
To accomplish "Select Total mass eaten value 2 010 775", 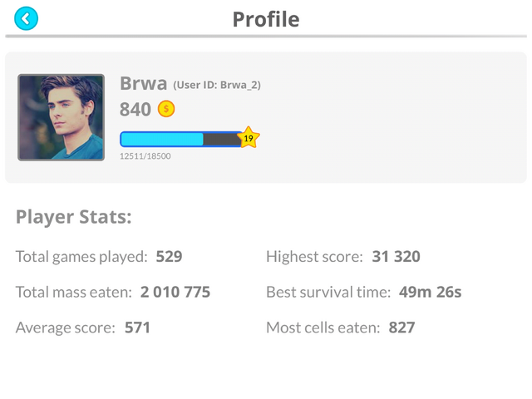I will pyautogui.click(x=175, y=292).
